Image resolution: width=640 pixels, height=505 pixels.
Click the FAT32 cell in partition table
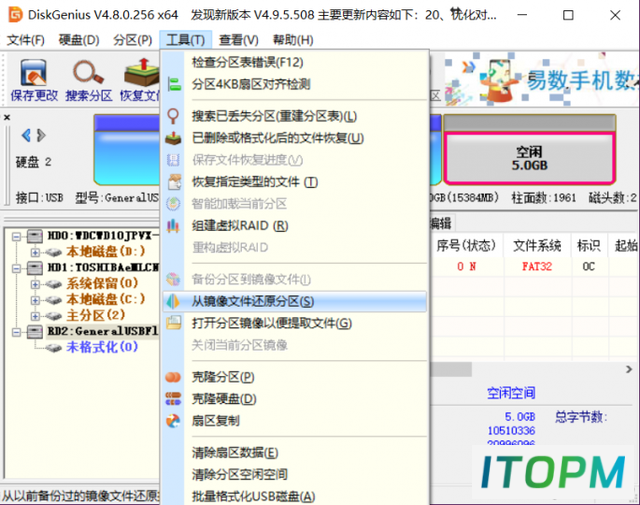click(x=537, y=267)
